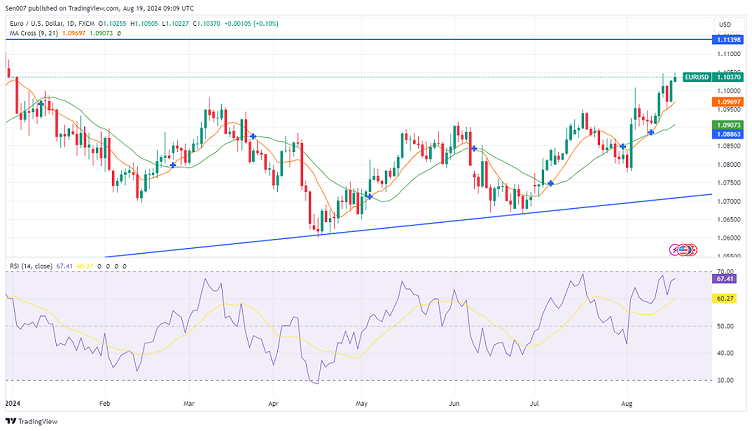The width and height of the screenshot is (752, 431).
Task: Click the purple 67.41 RSI label
Action: click(x=725, y=279)
